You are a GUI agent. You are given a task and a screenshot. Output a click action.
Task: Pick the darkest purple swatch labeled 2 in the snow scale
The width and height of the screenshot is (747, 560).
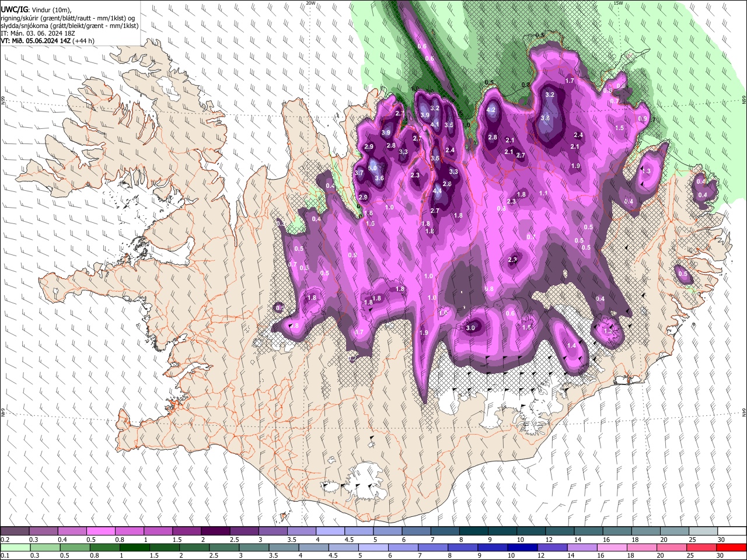(215, 531)
